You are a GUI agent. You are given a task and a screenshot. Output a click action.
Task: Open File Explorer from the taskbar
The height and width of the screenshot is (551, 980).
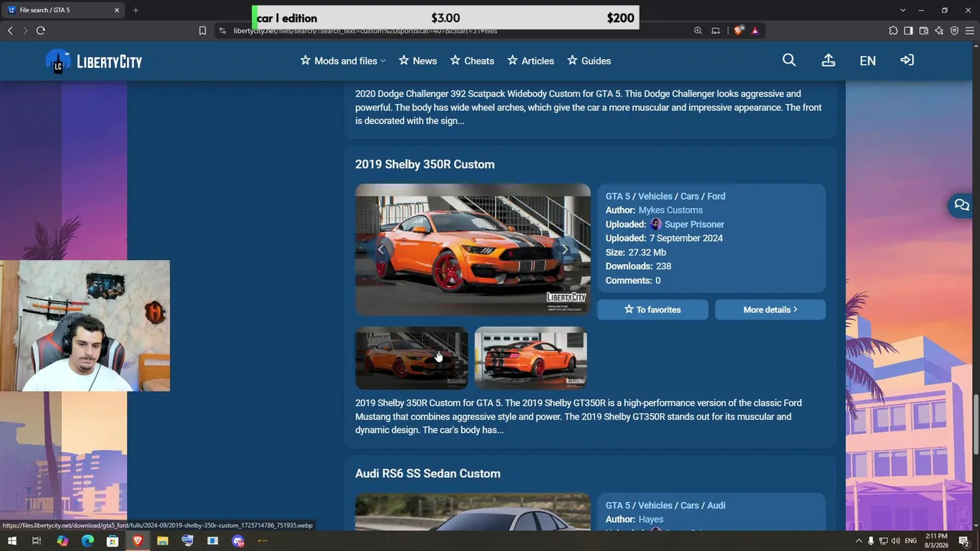[162, 541]
